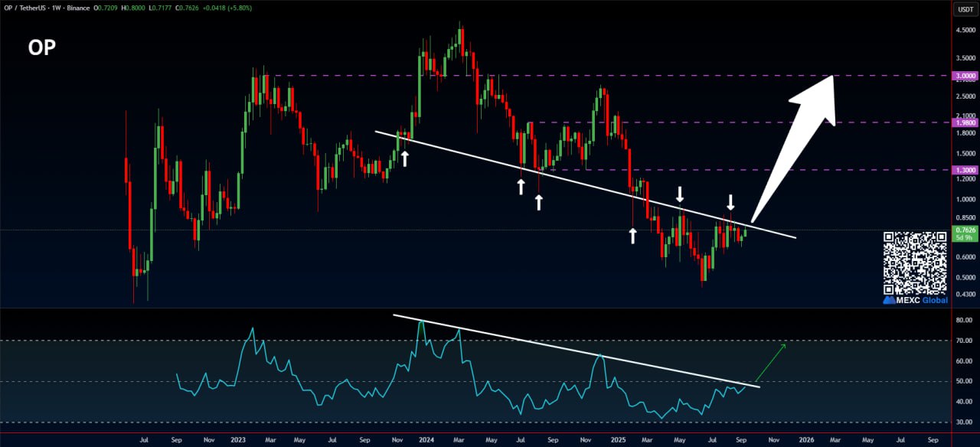The height and width of the screenshot is (447, 980).
Task: Click the up arrow near November 2023
Action: (405, 158)
